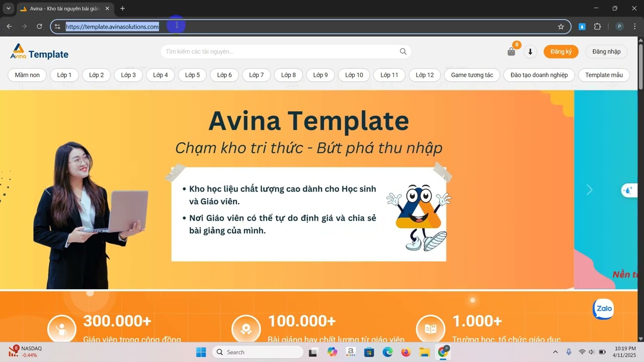The height and width of the screenshot is (362, 644).
Task: Click the site search field
Action: [x=286, y=51]
